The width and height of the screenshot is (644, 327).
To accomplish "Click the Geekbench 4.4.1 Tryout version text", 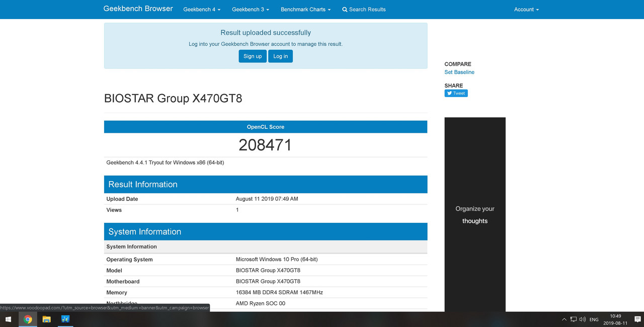I will click(165, 162).
